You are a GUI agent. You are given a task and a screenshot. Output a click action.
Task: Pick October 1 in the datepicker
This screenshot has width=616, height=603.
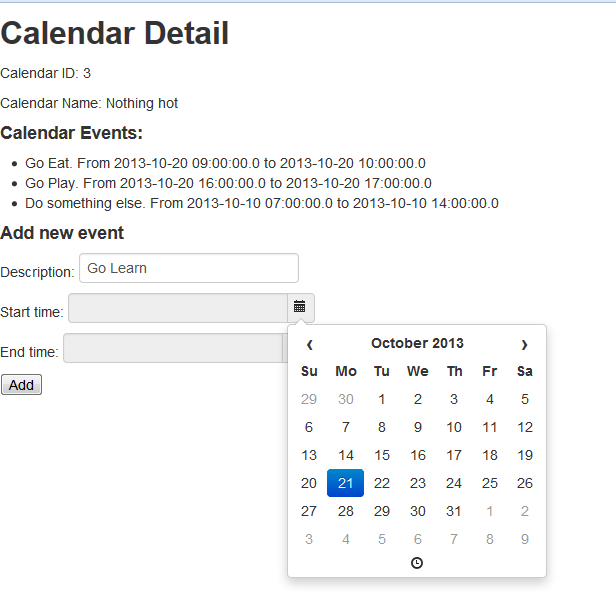click(381, 399)
